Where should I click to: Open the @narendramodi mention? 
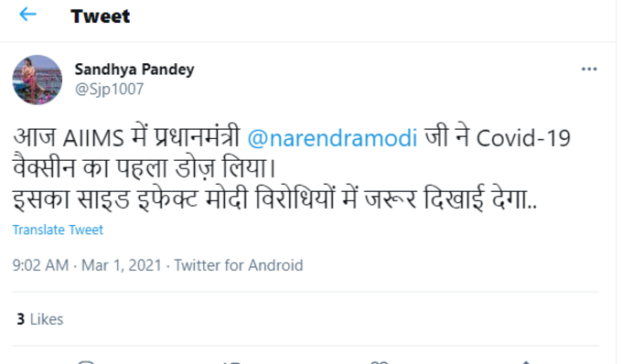pos(332,138)
